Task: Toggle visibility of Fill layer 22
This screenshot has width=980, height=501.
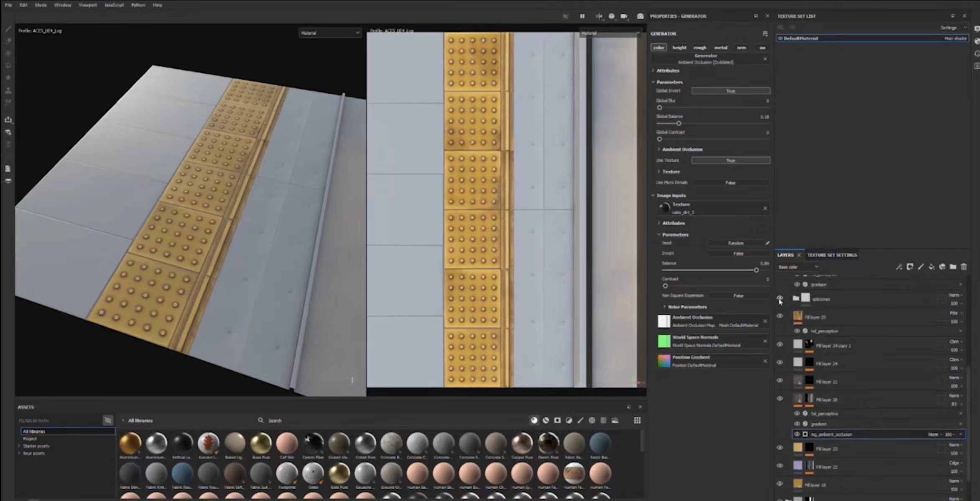Action: (780, 466)
